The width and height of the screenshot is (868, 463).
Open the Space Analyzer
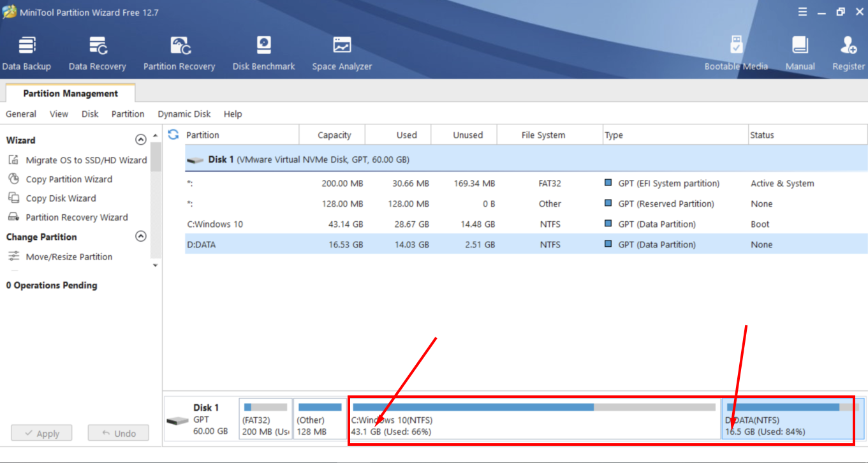pos(342,51)
